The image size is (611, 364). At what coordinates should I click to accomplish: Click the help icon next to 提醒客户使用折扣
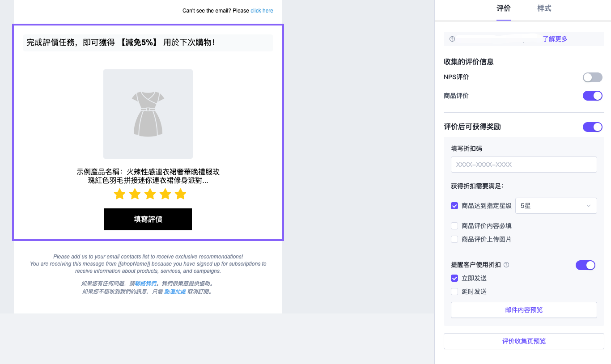point(506,265)
